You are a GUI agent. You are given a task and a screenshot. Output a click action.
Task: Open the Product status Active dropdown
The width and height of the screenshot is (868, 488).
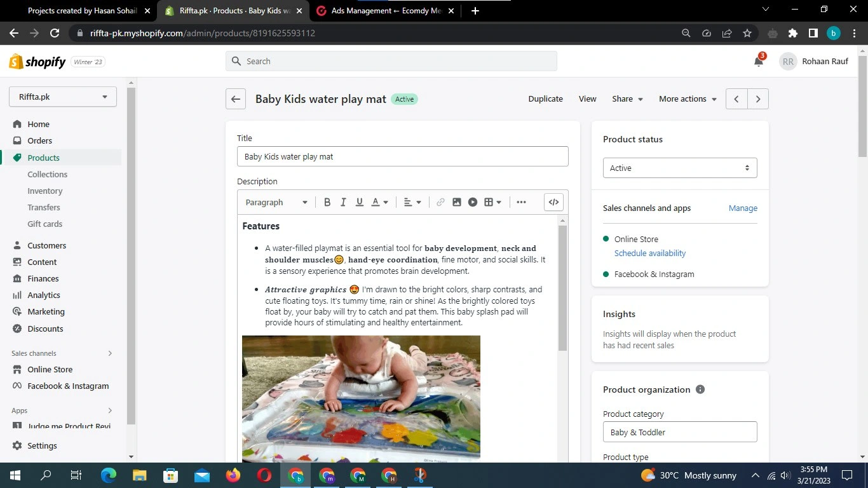click(x=680, y=168)
